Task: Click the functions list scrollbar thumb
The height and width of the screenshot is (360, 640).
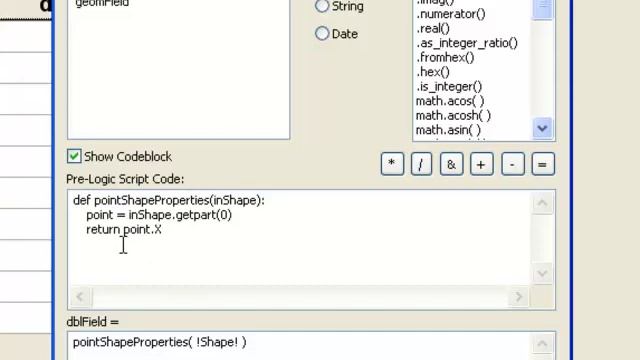Action: point(542,9)
